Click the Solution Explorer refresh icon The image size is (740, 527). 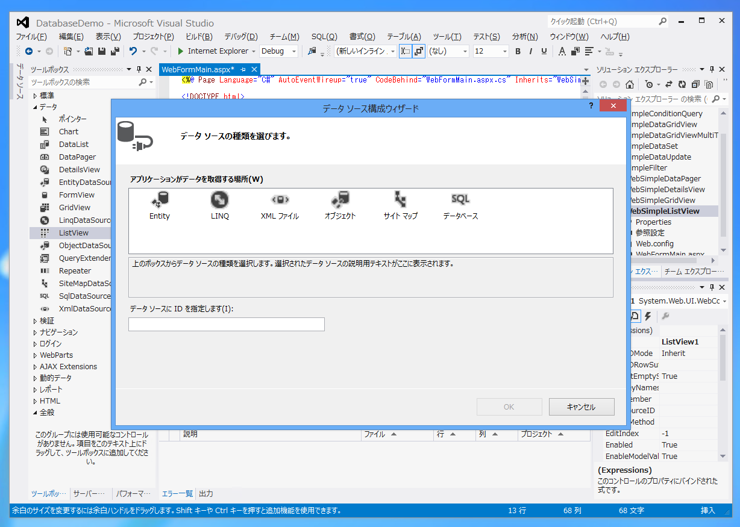point(682,84)
